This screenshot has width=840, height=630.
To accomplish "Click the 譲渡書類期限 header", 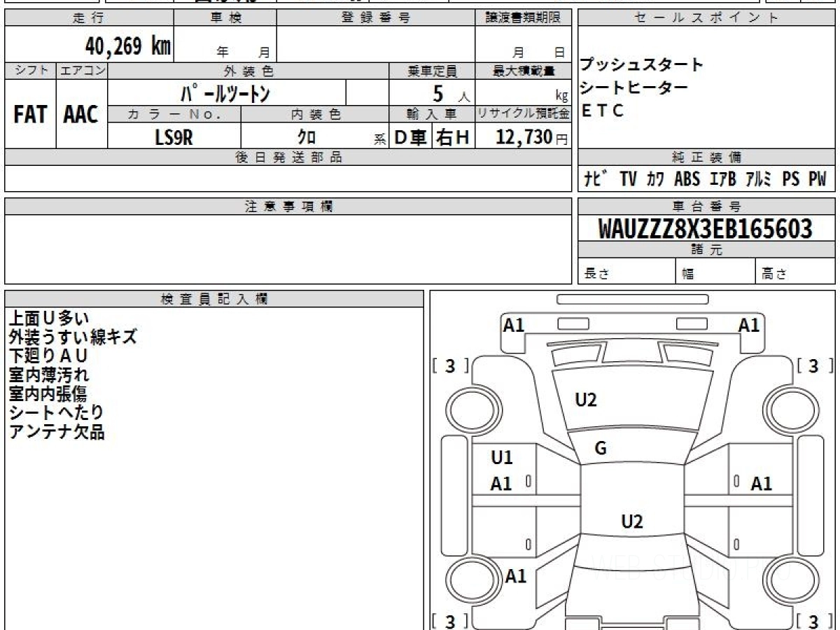I will 524,18.
